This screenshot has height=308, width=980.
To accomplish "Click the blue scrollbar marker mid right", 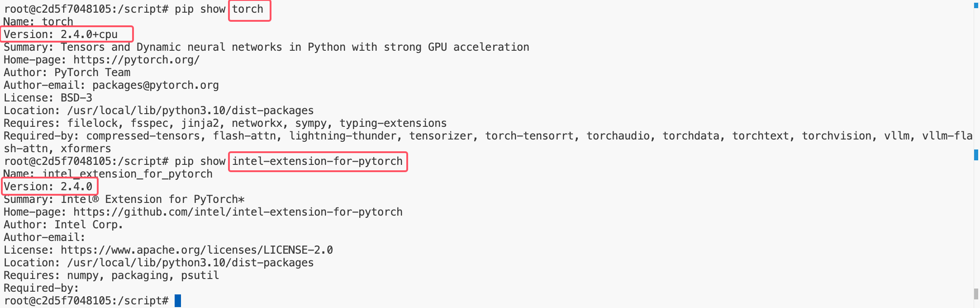I will tap(976, 155).
